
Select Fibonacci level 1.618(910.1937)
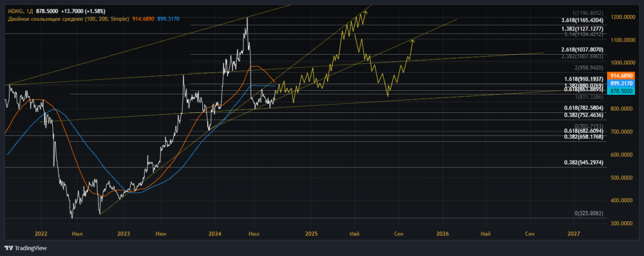(585, 79)
